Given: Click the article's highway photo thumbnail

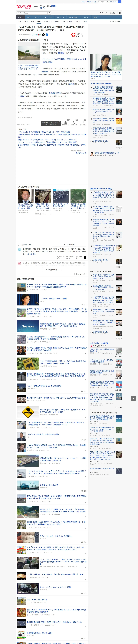Looking at the screenshot, I should (29, 53).
